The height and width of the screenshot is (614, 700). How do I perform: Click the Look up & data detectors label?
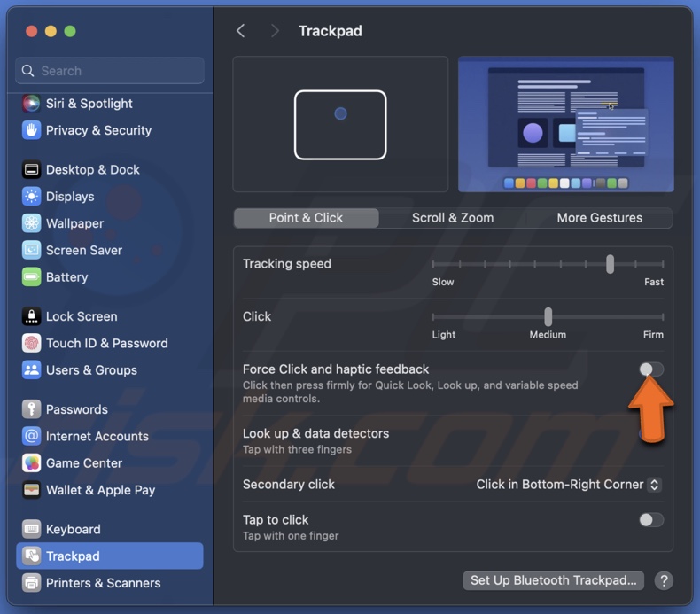[315, 433]
